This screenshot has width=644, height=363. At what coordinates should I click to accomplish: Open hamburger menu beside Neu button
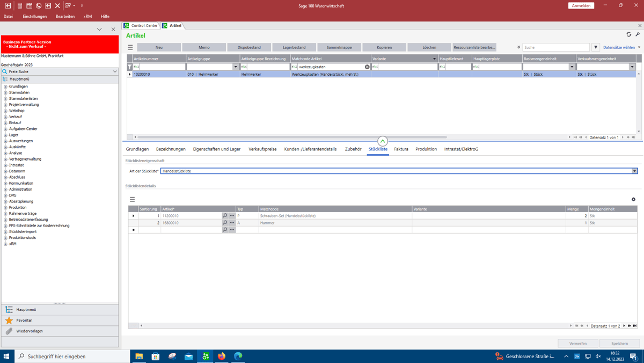point(130,47)
